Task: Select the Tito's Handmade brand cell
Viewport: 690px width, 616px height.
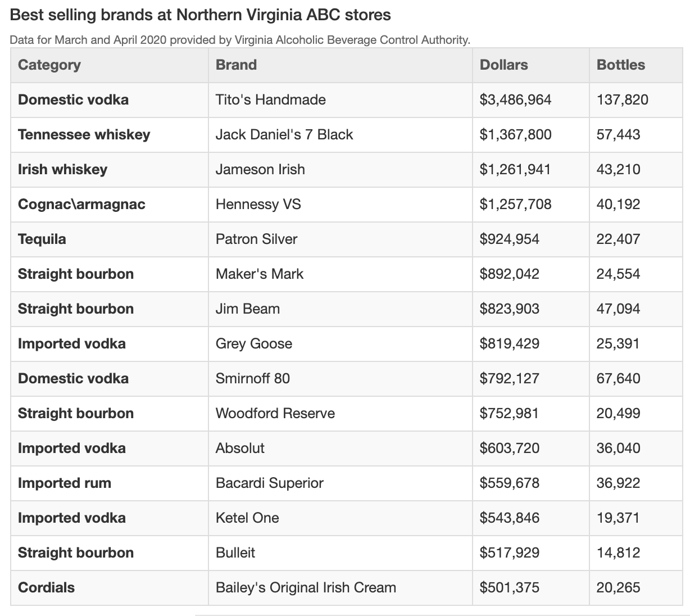Action: [x=270, y=100]
